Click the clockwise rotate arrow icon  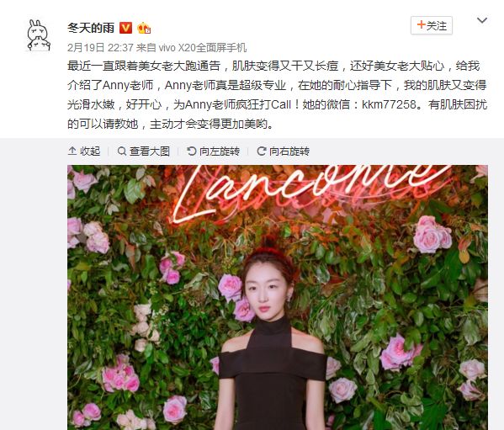(262, 151)
